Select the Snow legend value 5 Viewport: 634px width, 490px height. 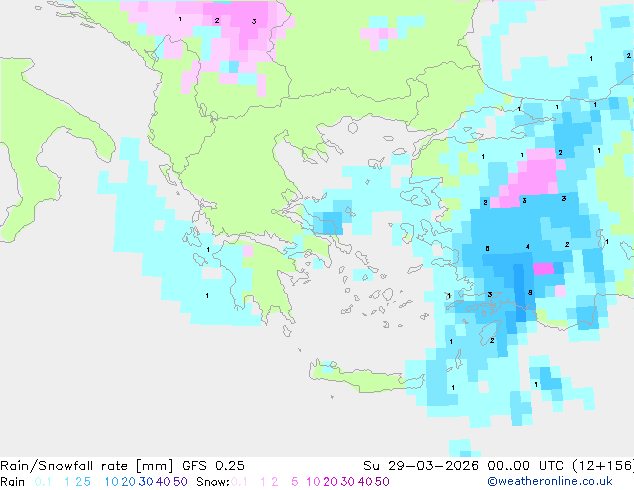pos(295,482)
